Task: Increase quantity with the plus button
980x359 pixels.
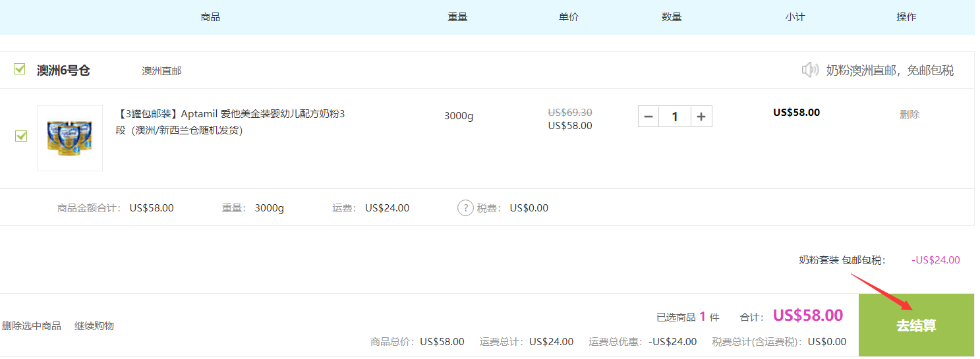Action: click(x=701, y=117)
